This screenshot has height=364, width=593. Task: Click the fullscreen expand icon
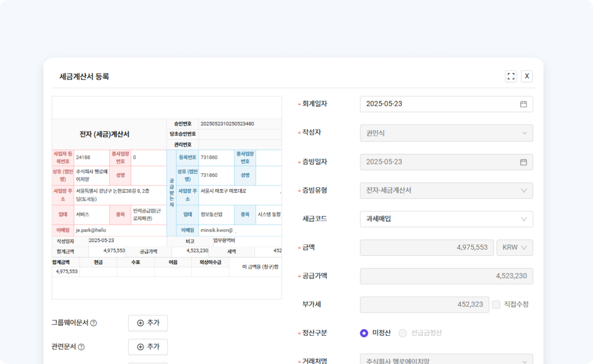coord(511,76)
